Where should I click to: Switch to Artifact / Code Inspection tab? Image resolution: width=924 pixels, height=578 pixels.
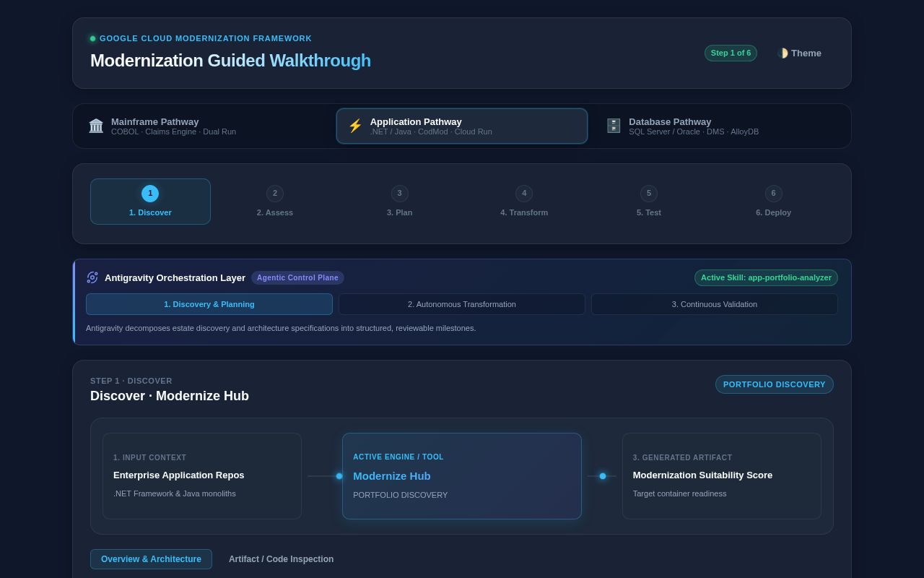(282, 559)
